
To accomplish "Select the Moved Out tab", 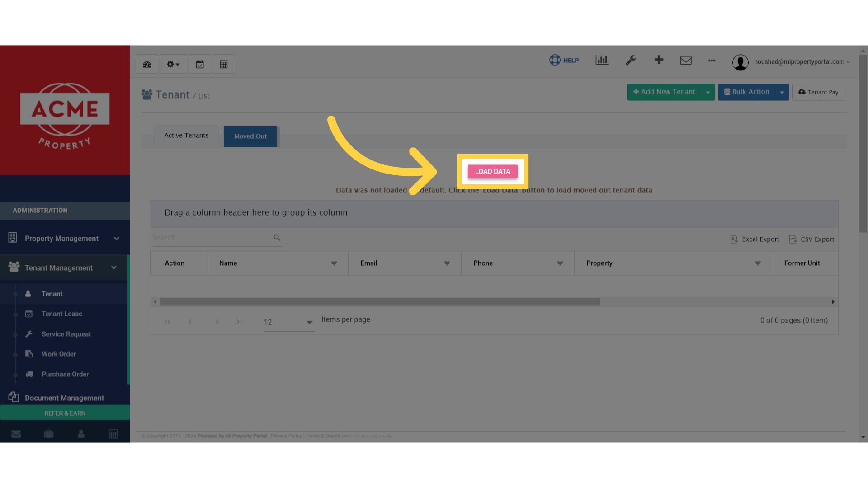I will (250, 136).
